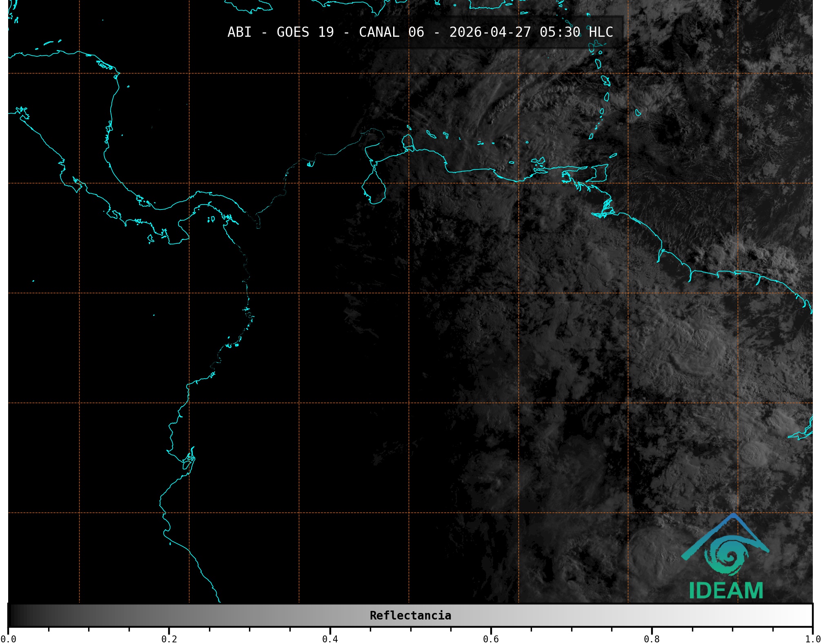Click the 0.6 tick label on the colorbar
821x644 pixels.
tap(491, 639)
